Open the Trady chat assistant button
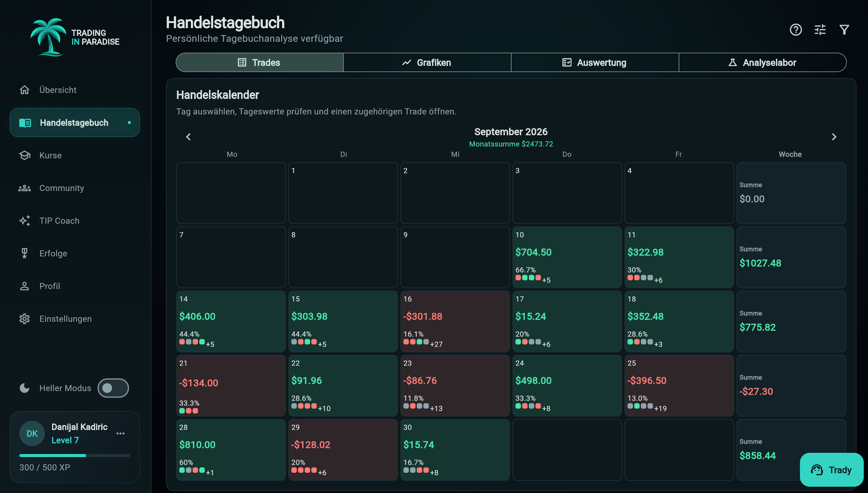 pos(831,470)
